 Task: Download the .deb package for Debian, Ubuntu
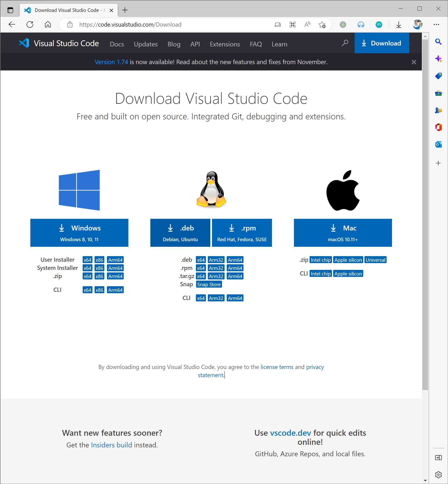pos(180,233)
